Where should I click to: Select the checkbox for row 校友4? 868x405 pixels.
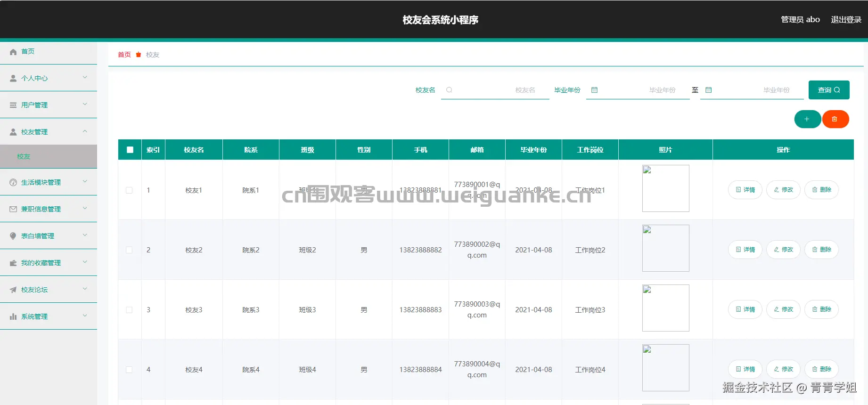pos(129,370)
